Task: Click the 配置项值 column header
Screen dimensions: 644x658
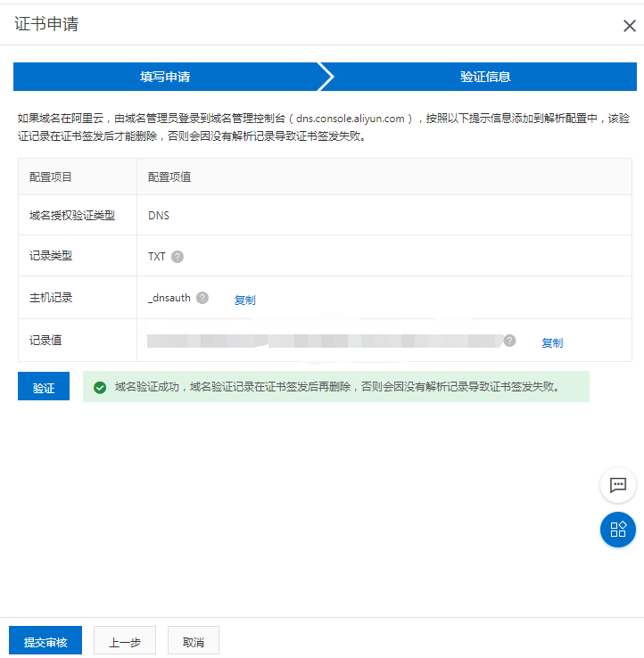Action: (169, 177)
